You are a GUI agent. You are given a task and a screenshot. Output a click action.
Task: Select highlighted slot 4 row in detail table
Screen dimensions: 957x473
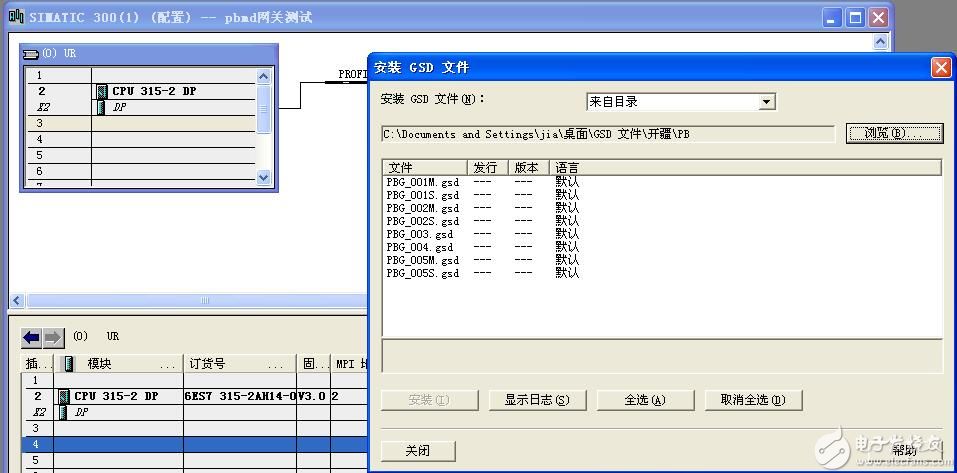coord(195,444)
